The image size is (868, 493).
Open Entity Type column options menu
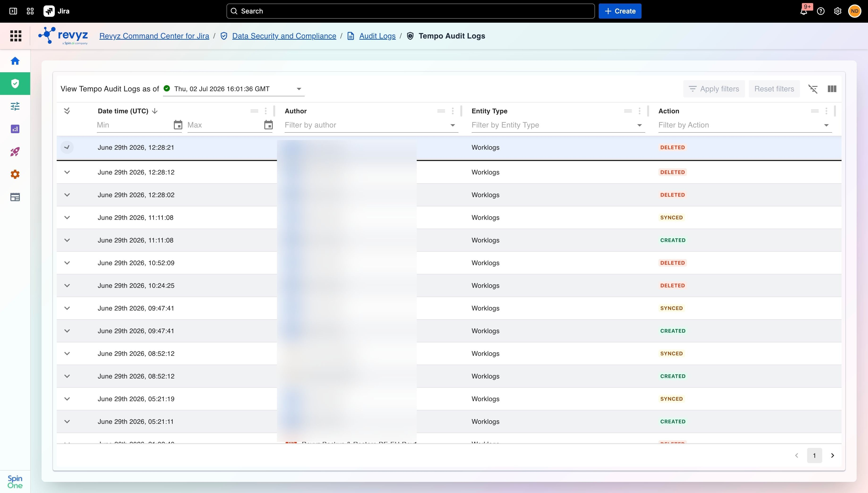639,111
